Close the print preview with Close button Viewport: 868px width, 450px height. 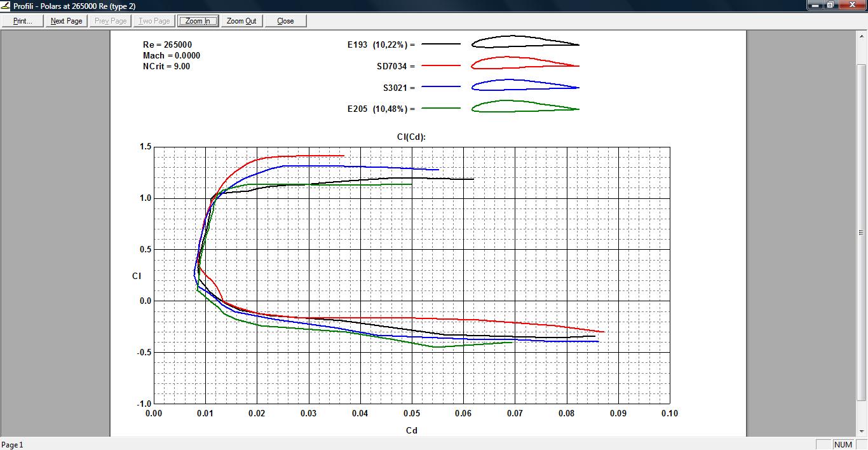pyautogui.click(x=285, y=21)
